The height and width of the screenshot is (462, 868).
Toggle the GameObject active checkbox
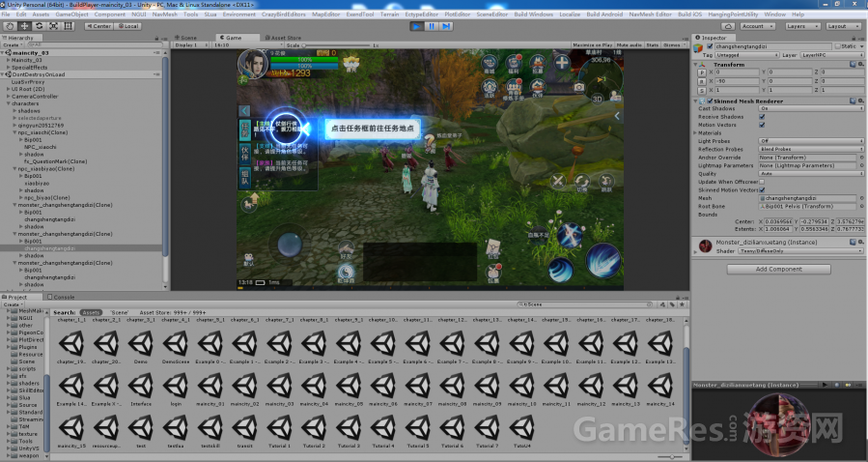click(711, 46)
